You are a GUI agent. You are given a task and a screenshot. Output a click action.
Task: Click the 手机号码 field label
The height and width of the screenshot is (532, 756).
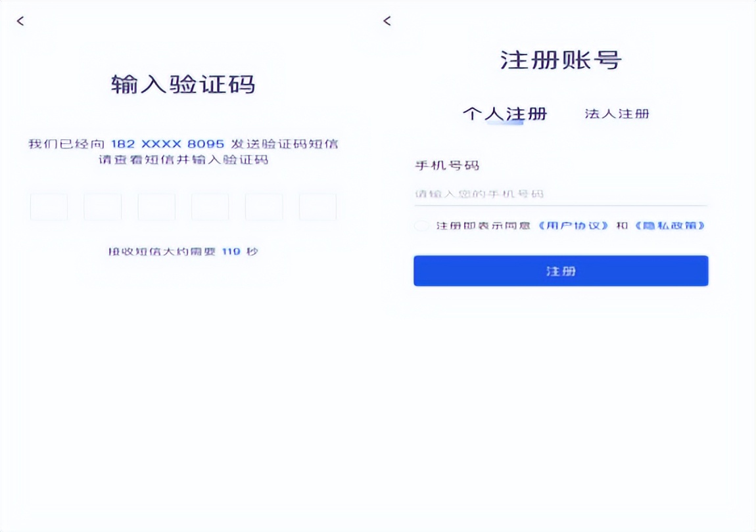coord(446,166)
